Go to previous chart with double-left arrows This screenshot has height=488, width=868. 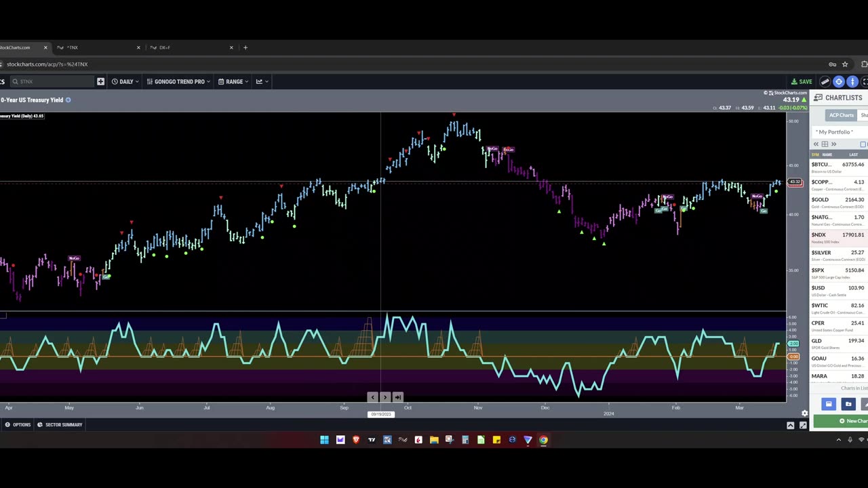816,144
